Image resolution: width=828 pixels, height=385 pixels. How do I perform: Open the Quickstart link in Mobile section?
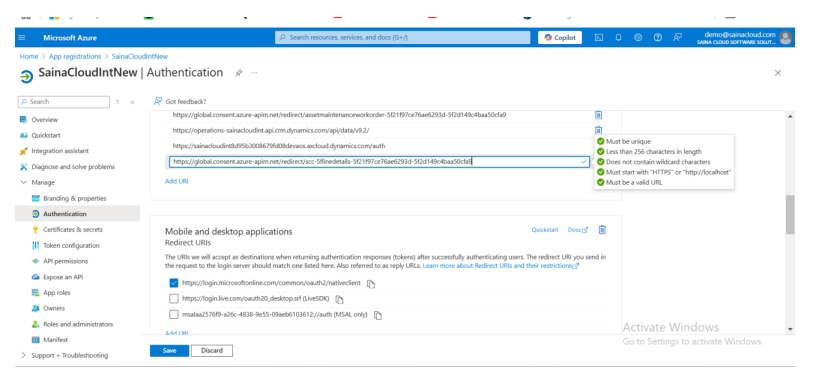coord(544,230)
